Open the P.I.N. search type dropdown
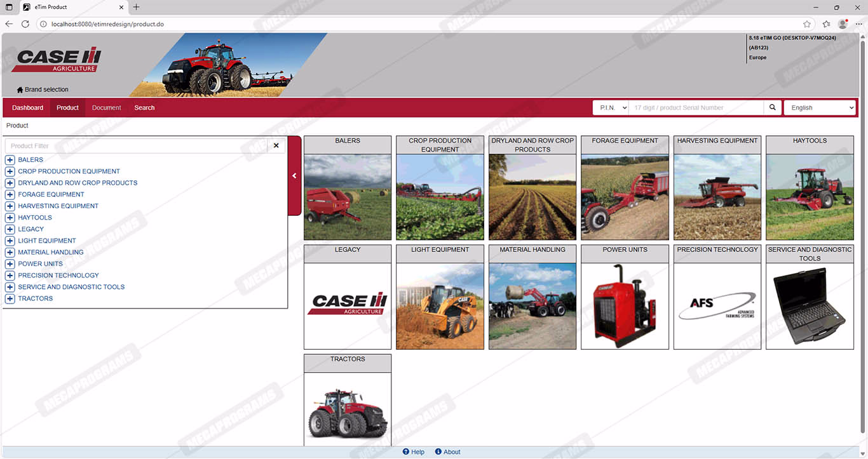The width and height of the screenshot is (868, 459). point(611,108)
